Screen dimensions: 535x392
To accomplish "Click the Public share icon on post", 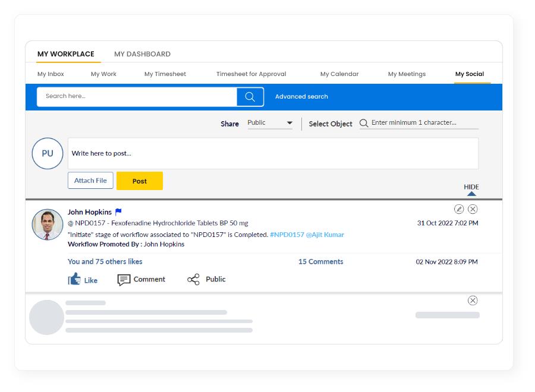I will point(193,280).
